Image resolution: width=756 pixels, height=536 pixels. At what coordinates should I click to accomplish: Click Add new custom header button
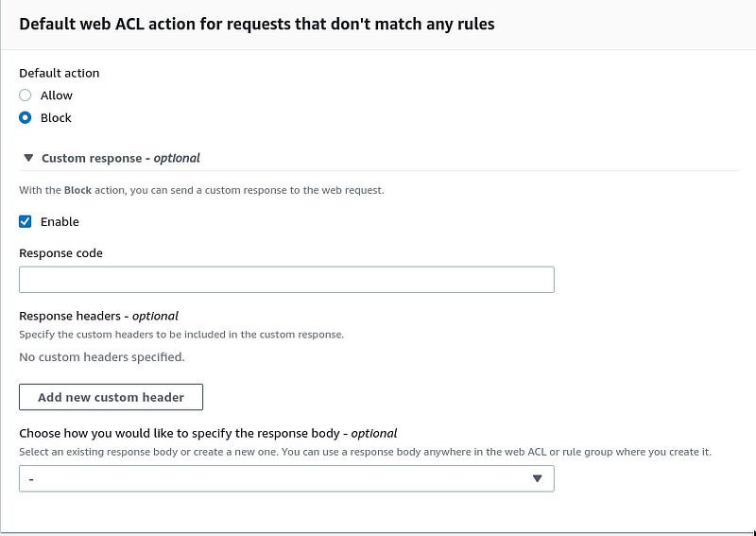click(111, 397)
